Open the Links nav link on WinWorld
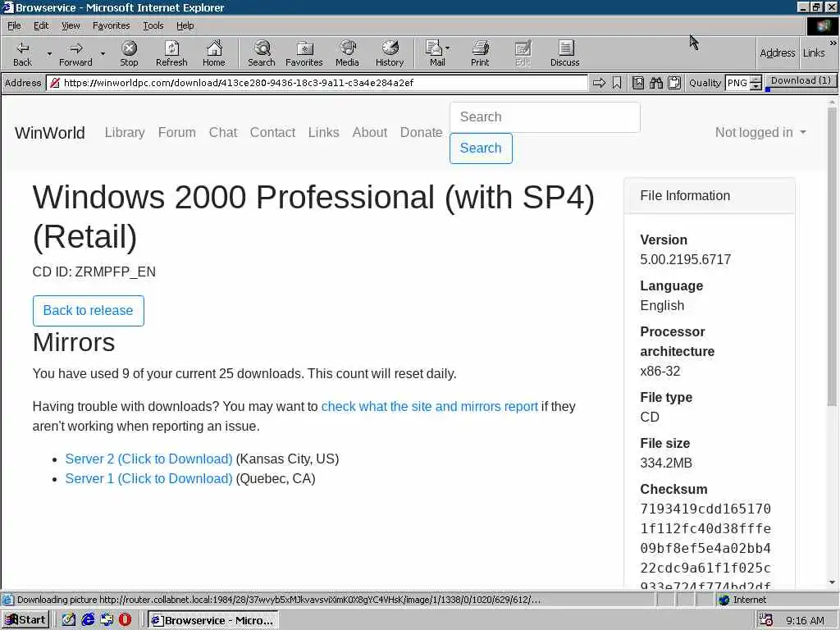 click(323, 132)
